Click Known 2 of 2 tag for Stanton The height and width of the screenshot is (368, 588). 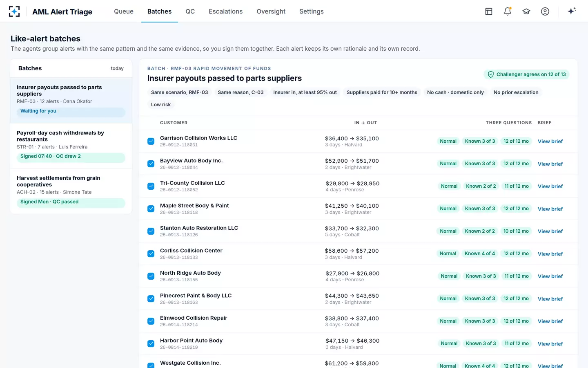click(480, 231)
